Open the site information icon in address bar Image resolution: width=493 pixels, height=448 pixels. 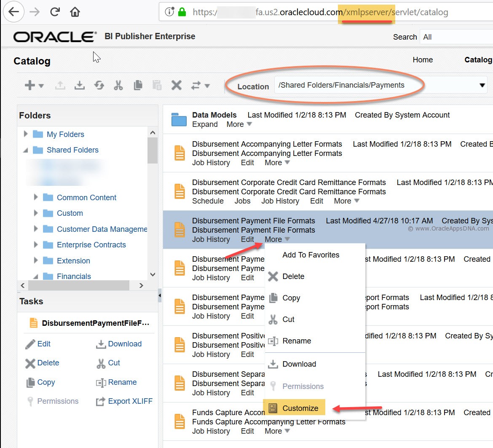point(169,12)
